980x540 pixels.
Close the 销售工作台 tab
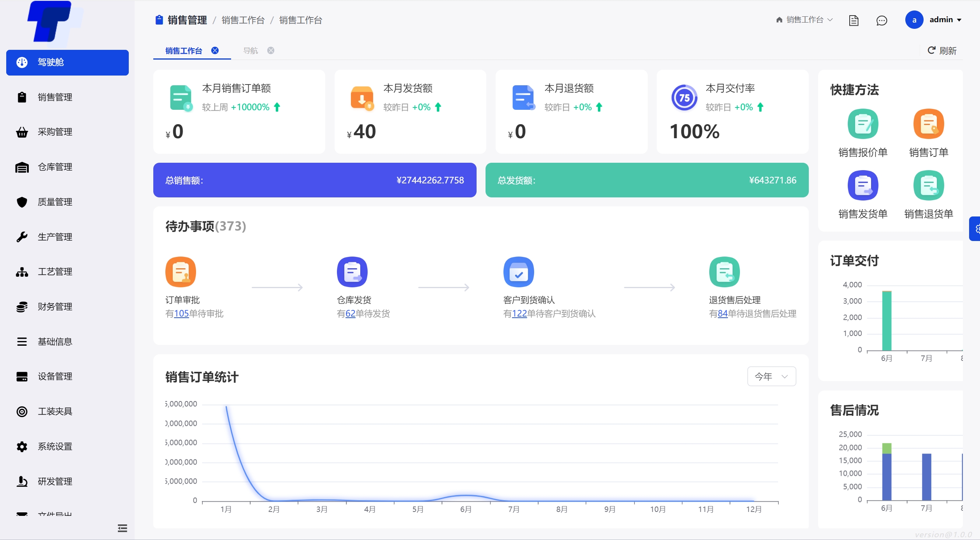point(215,51)
